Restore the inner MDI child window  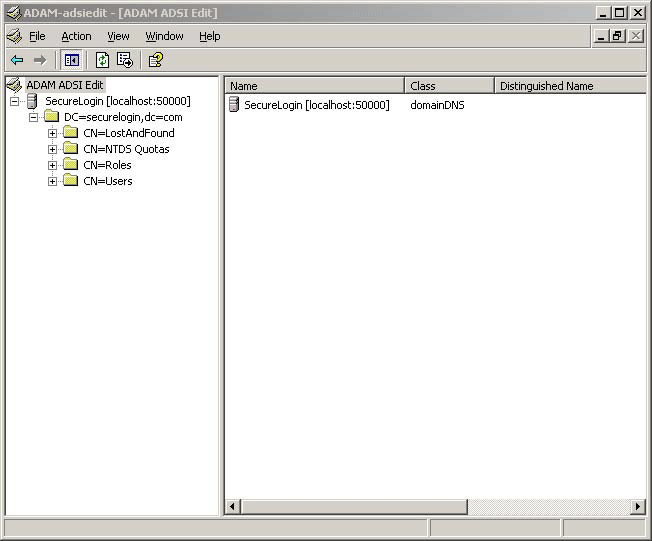point(617,37)
